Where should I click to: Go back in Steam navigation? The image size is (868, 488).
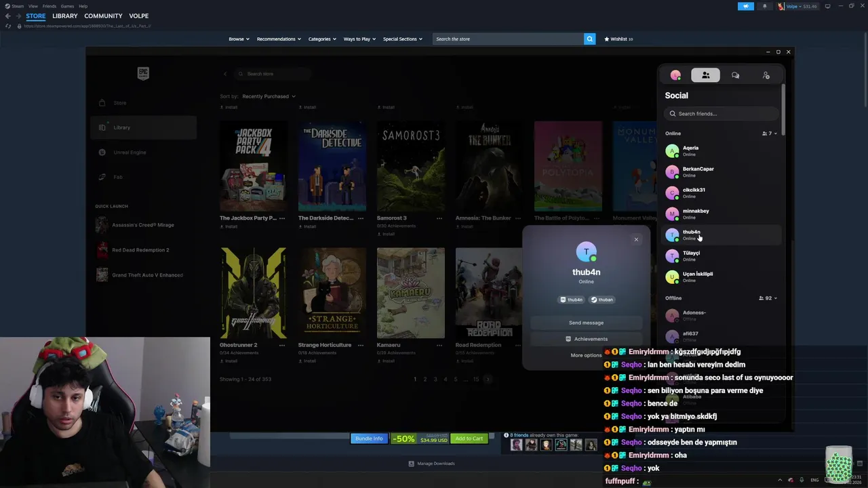tap(7, 16)
